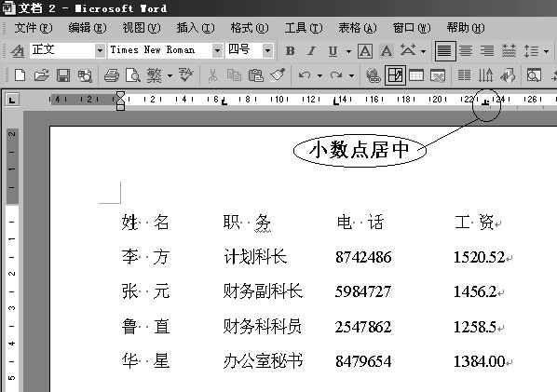
Task: Open the 视图(V) menu
Action: [142, 28]
